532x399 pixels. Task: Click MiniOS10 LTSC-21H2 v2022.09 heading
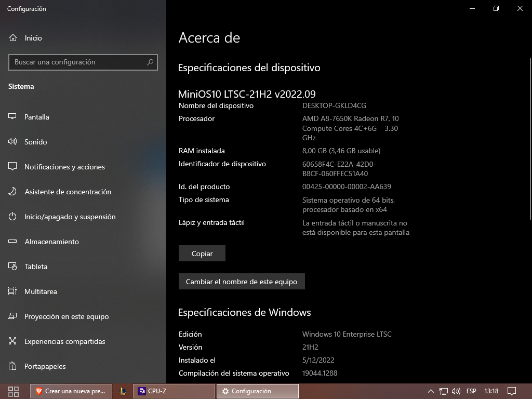(x=247, y=94)
